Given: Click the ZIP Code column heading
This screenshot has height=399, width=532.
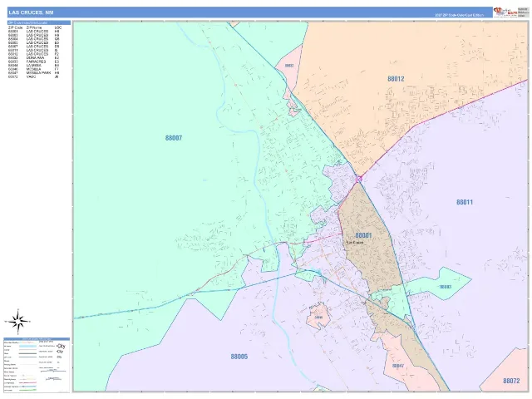Looking at the screenshot, I should pos(16,27).
